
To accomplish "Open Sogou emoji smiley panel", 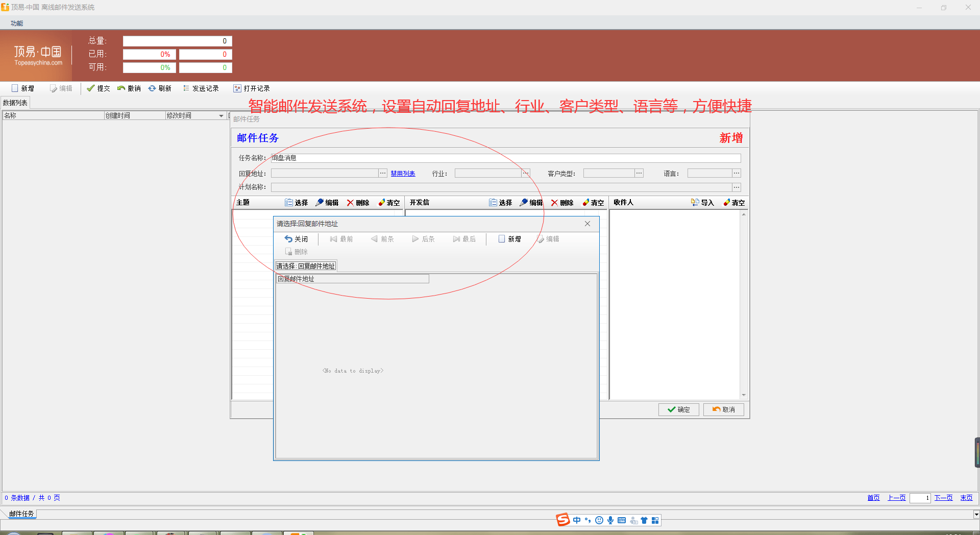I will point(599,520).
